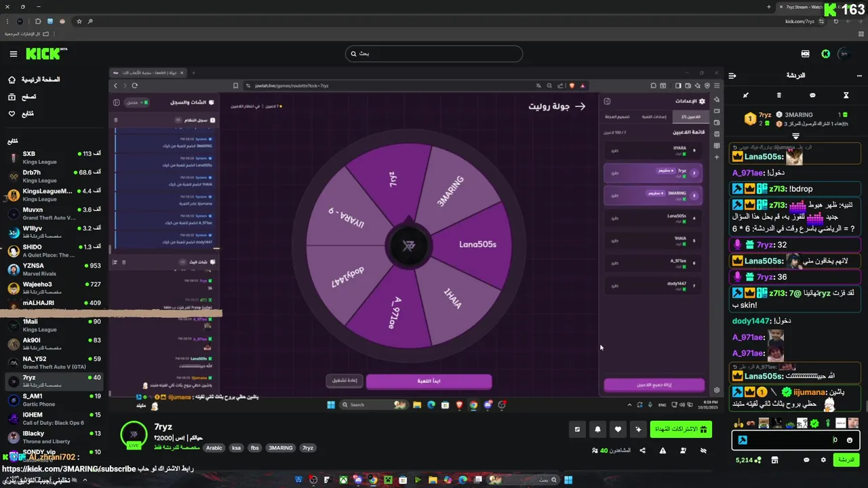
Task: Click the hourglass slow-mode icon
Action: (846, 96)
